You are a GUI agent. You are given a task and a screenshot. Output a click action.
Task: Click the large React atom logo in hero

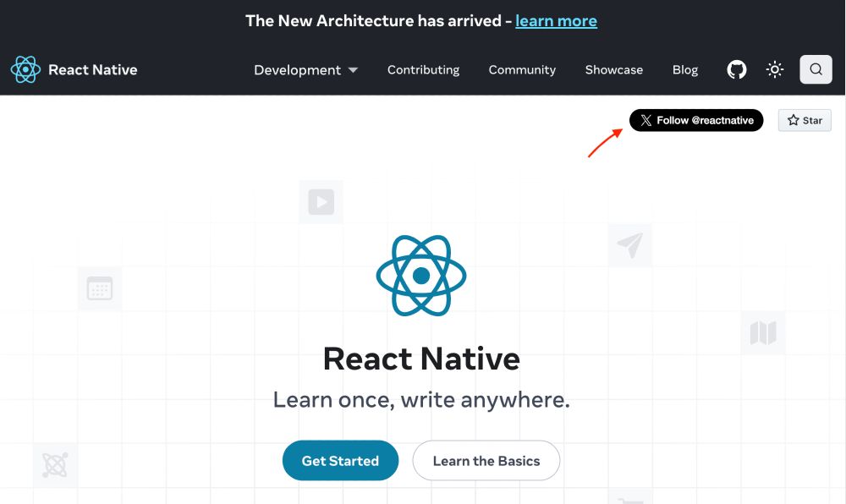point(421,276)
